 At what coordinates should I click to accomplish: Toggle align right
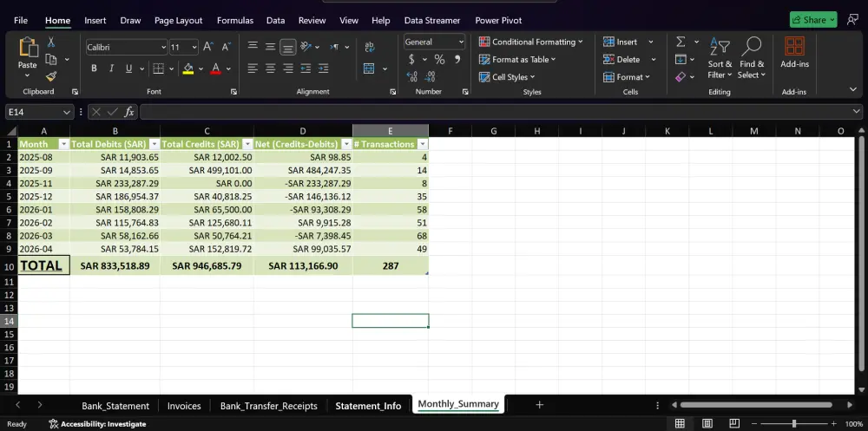[288, 69]
